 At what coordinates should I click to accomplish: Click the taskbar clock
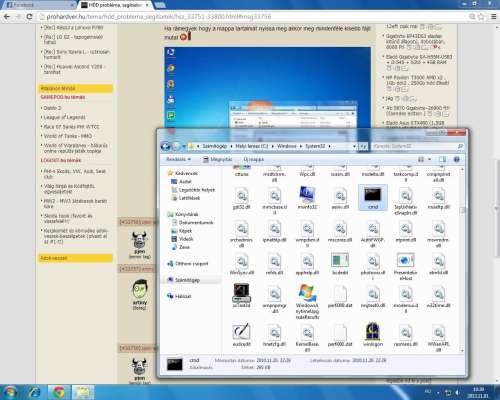click(479, 393)
